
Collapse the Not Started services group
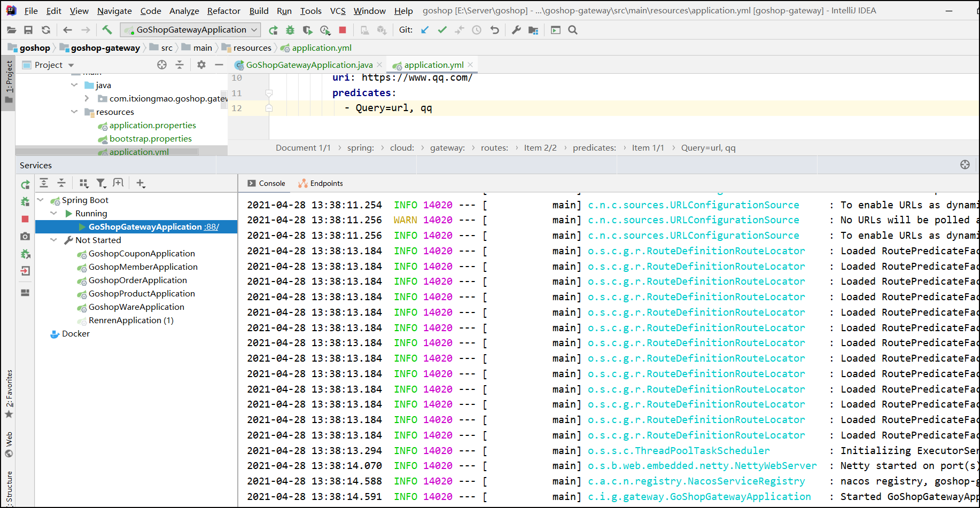click(53, 240)
